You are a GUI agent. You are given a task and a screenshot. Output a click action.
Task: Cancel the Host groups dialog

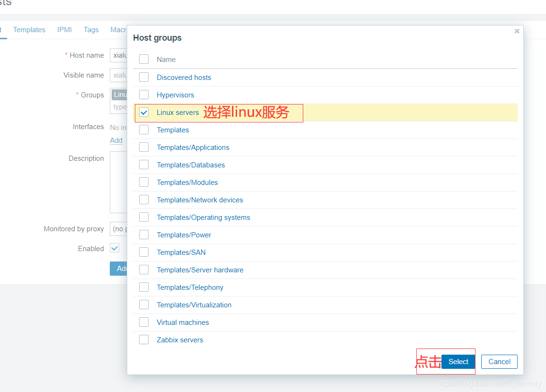pos(499,362)
